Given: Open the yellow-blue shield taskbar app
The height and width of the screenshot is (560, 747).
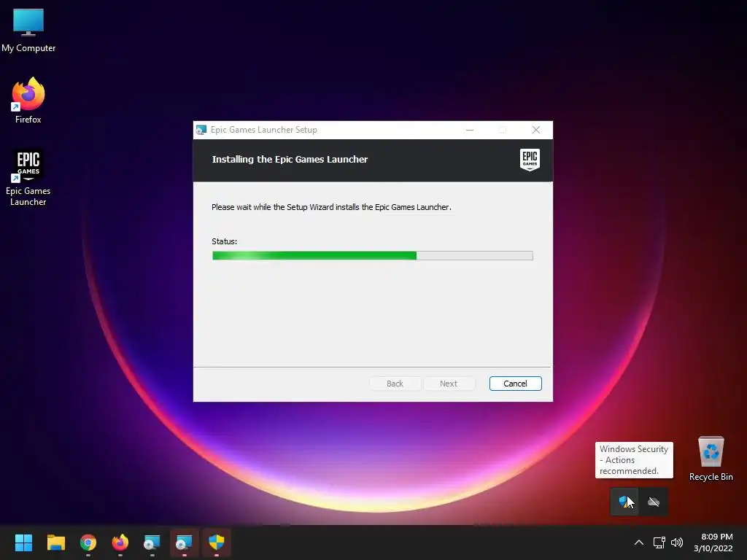Looking at the screenshot, I should point(216,542).
